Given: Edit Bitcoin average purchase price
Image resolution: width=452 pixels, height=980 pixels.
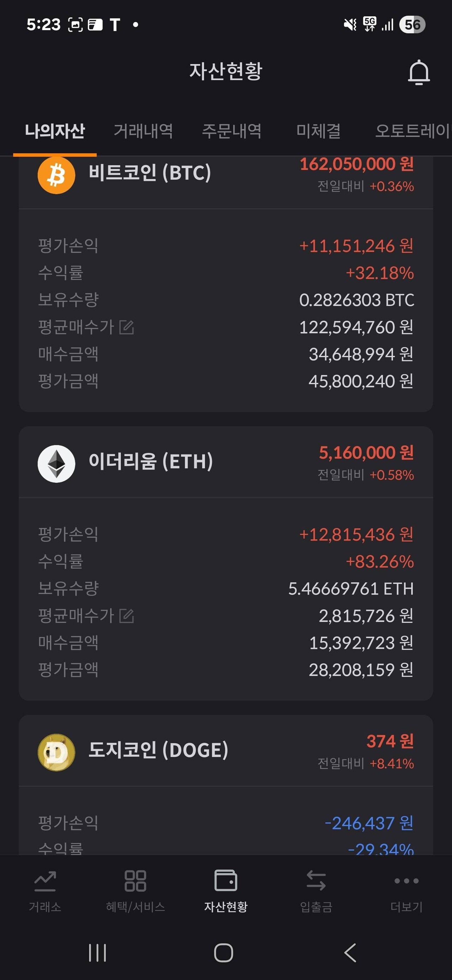Looking at the screenshot, I should coord(126,327).
